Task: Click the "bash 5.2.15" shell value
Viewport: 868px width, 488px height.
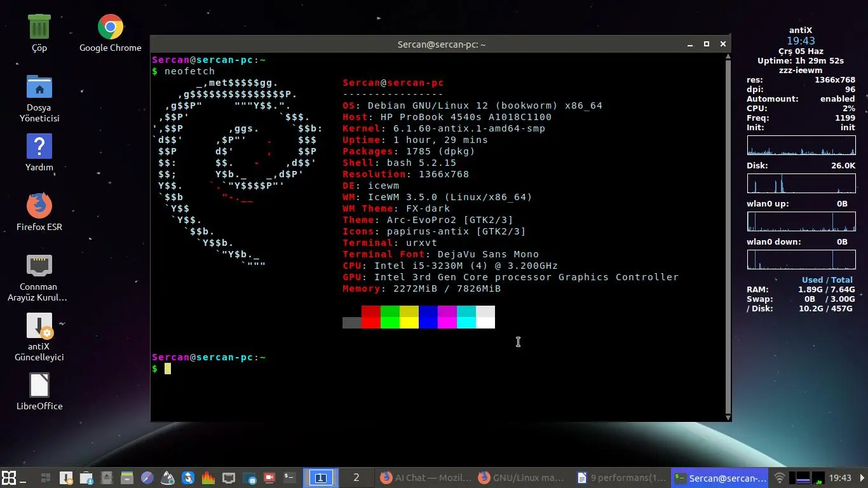Action: pyautogui.click(x=422, y=163)
